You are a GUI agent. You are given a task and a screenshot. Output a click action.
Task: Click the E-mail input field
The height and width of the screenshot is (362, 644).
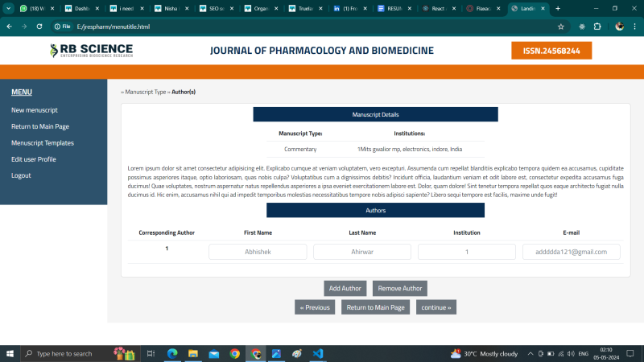coord(572,252)
